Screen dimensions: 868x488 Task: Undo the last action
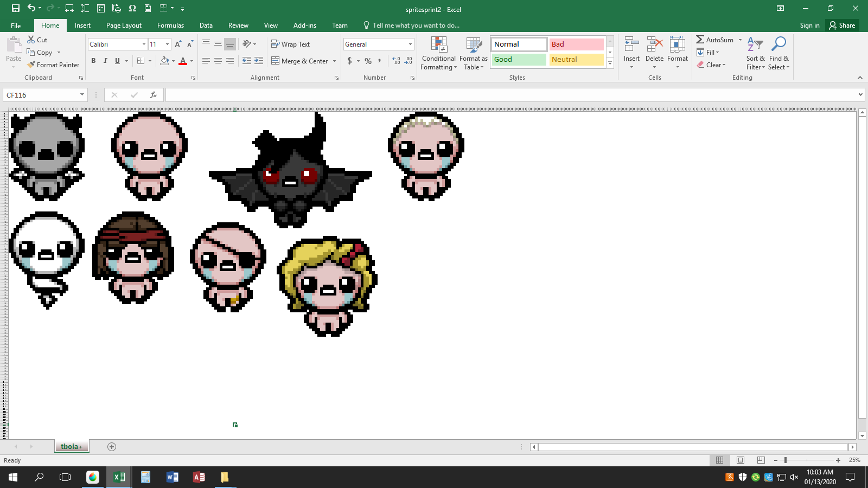point(31,8)
